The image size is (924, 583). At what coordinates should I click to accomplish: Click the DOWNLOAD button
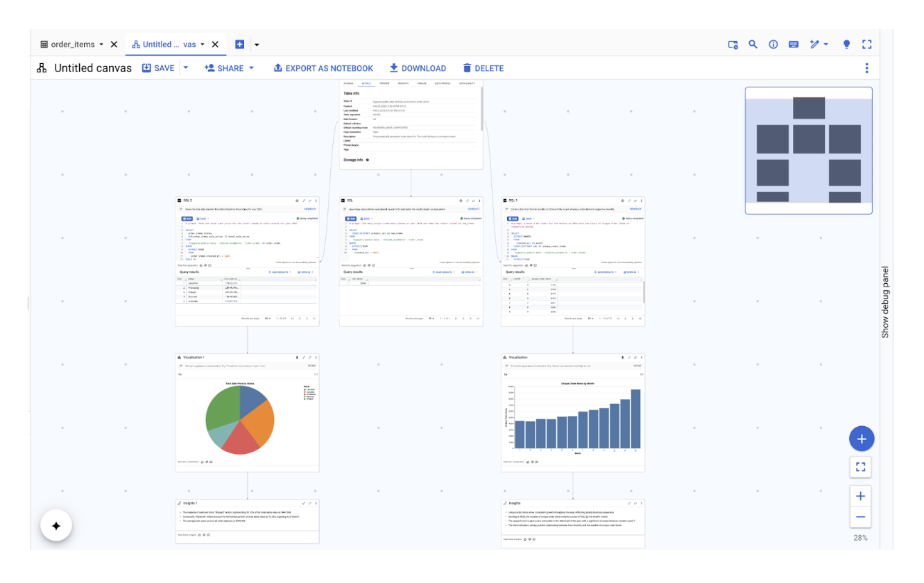(418, 68)
